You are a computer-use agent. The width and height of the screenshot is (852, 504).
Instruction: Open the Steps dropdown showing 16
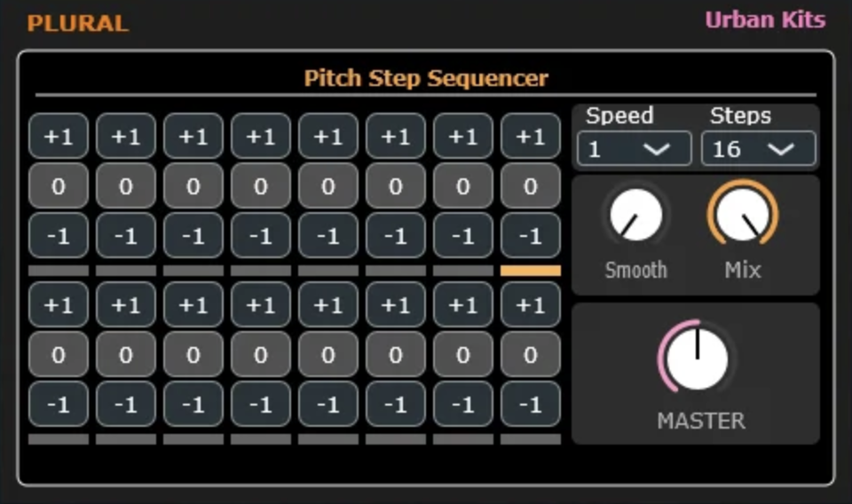point(759,148)
